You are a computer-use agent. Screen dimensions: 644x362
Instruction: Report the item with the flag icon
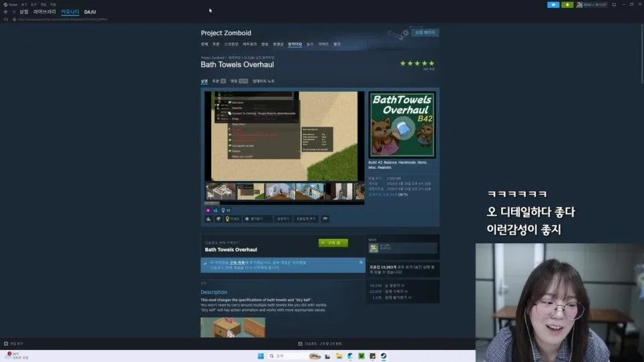(325, 219)
